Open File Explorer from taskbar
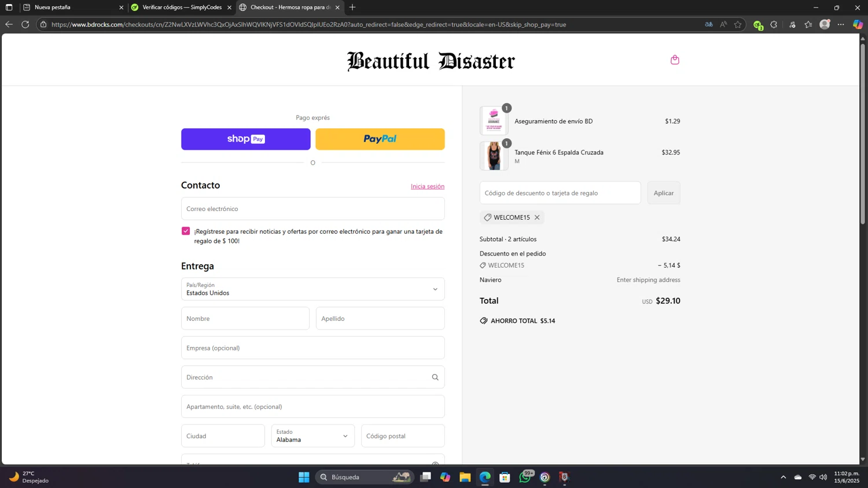Viewport: 868px width, 488px height. (465, 477)
